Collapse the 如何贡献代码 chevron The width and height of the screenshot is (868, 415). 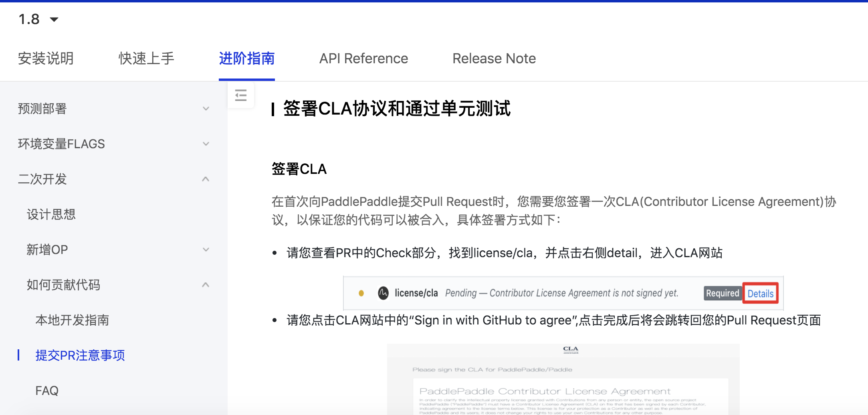tap(206, 285)
